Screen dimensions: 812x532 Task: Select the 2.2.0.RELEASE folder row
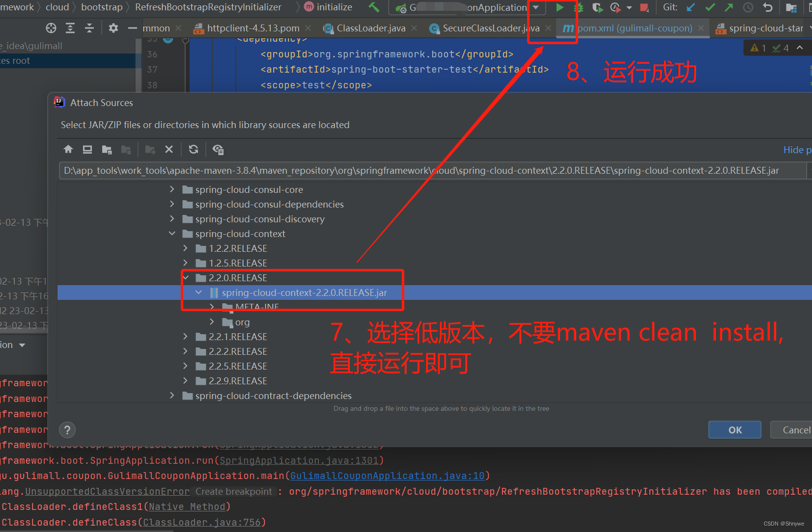tap(435, 278)
